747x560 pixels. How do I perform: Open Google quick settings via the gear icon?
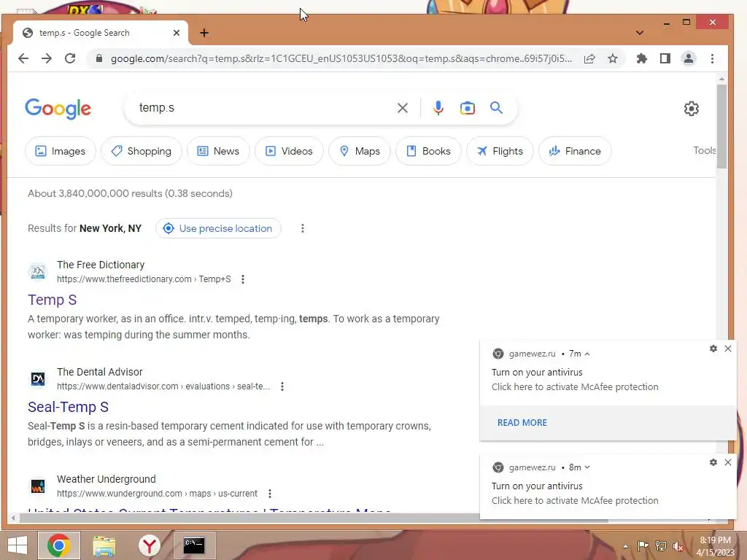(x=692, y=109)
